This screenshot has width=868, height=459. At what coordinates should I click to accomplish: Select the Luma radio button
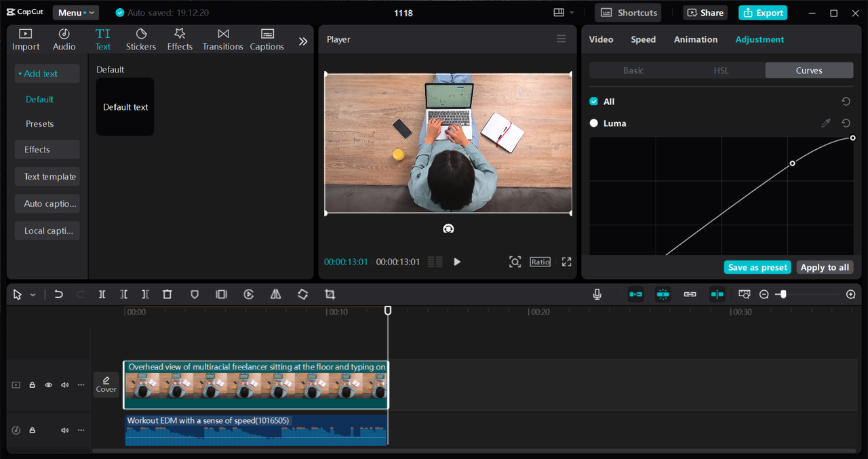[x=594, y=123]
